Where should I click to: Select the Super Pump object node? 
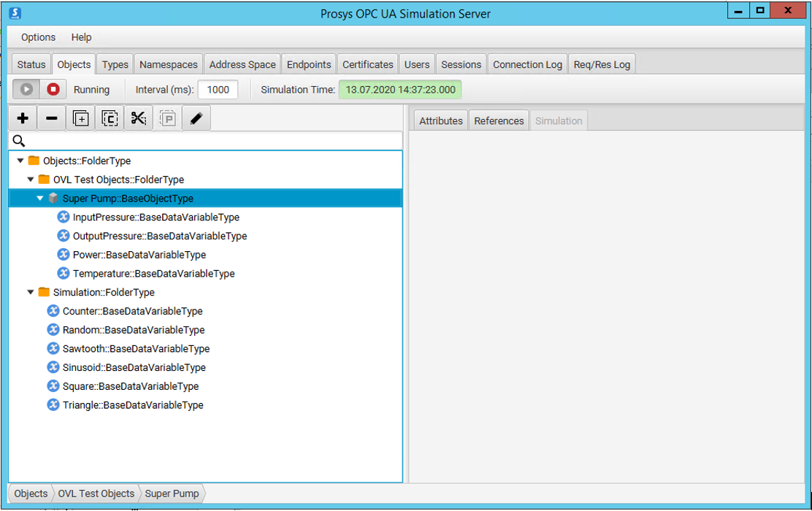click(x=128, y=197)
